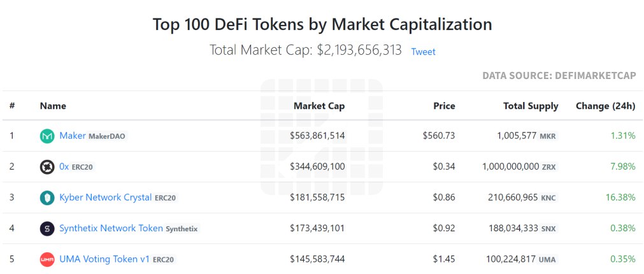Click the Kyber Network Crystal teal icon
This screenshot has width=644, height=274.
47,198
